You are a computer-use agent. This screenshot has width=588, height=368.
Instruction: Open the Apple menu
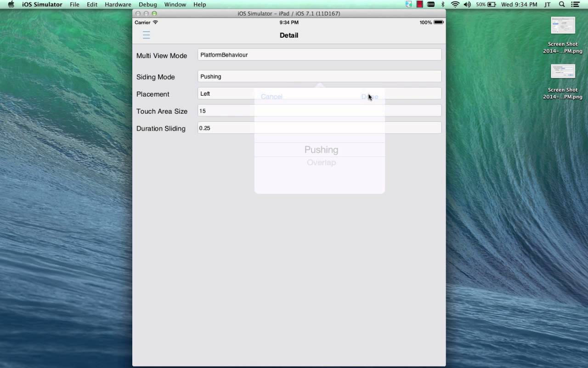[x=11, y=4]
